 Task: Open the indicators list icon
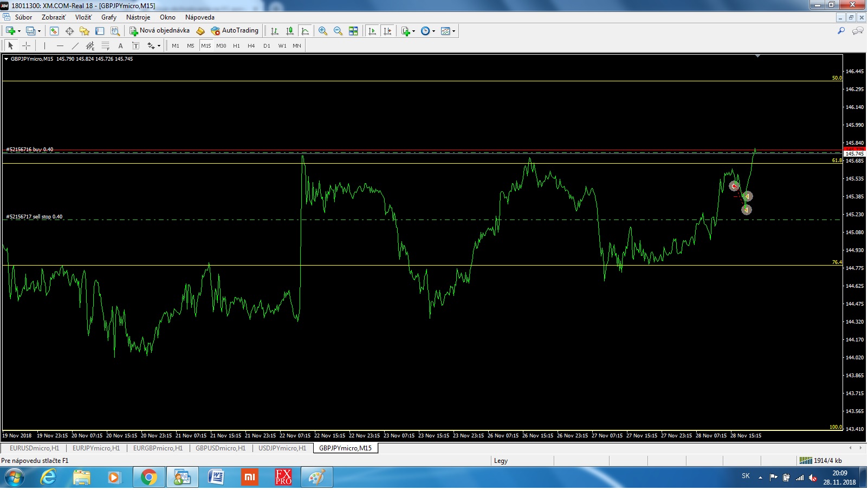click(405, 31)
